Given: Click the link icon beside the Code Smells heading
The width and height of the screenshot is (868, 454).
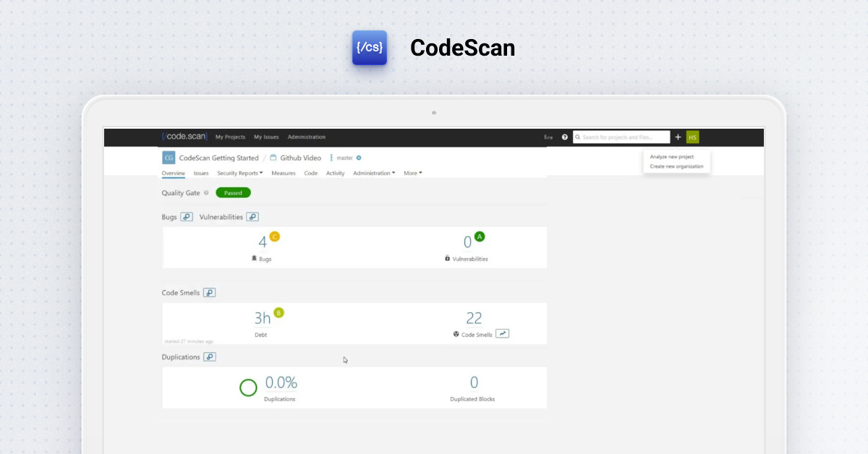Looking at the screenshot, I should (210, 293).
